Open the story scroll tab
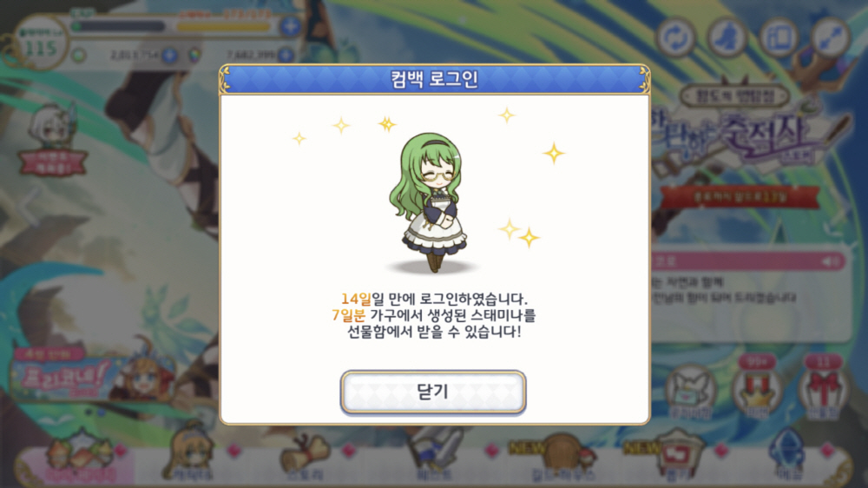 tap(306, 457)
